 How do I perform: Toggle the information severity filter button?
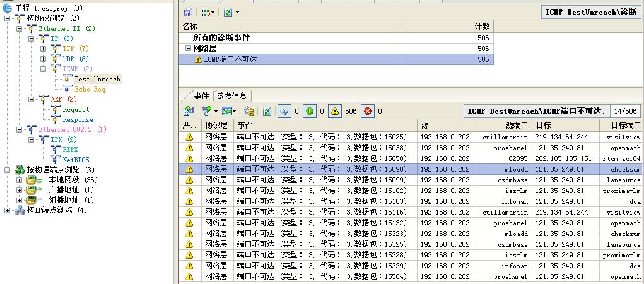point(284,111)
